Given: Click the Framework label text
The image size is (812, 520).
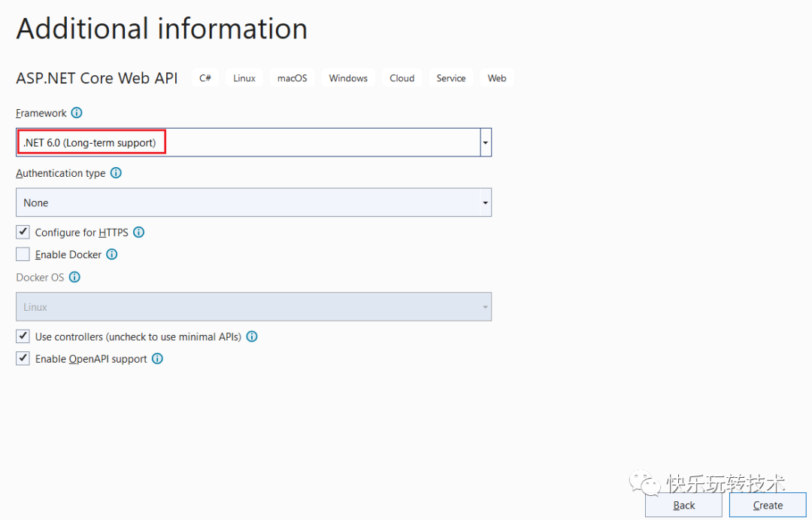Looking at the screenshot, I should coord(41,113).
